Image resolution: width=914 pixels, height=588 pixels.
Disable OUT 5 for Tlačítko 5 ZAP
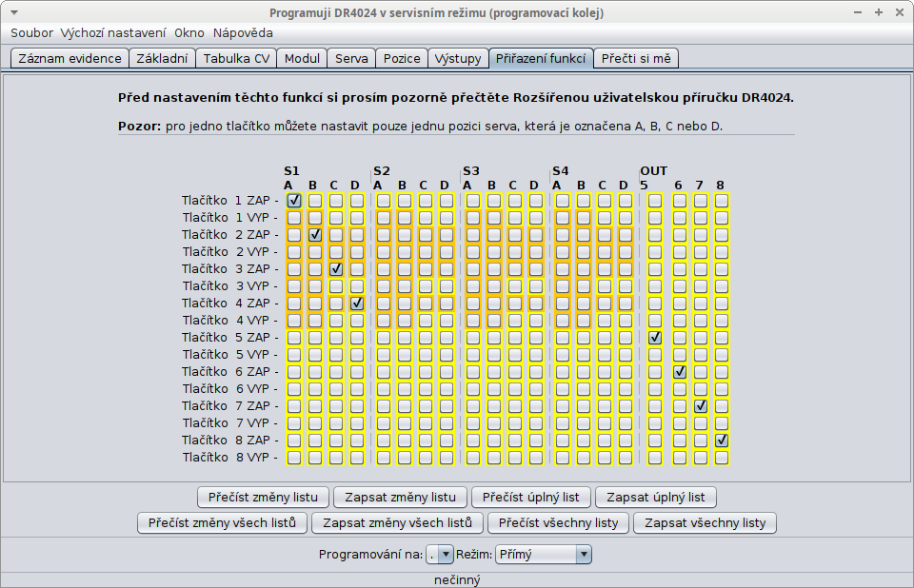[x=655, y=338]
